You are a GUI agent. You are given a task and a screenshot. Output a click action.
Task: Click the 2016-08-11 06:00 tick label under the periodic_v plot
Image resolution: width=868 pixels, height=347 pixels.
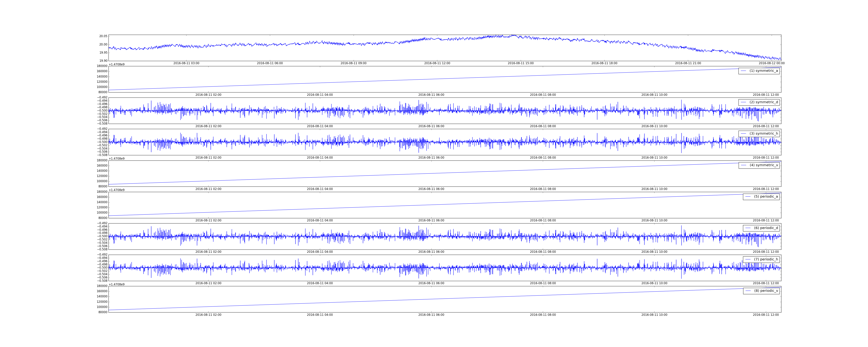coord(431,315)
